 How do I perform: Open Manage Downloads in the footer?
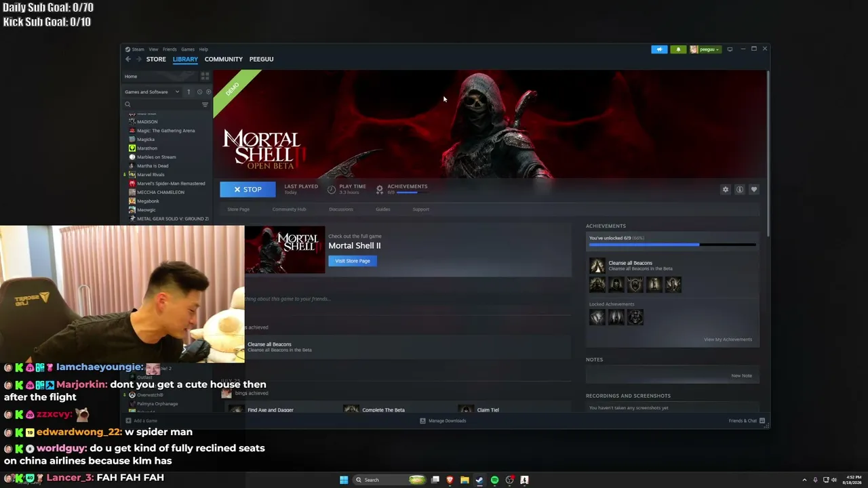tap(443, 421)
